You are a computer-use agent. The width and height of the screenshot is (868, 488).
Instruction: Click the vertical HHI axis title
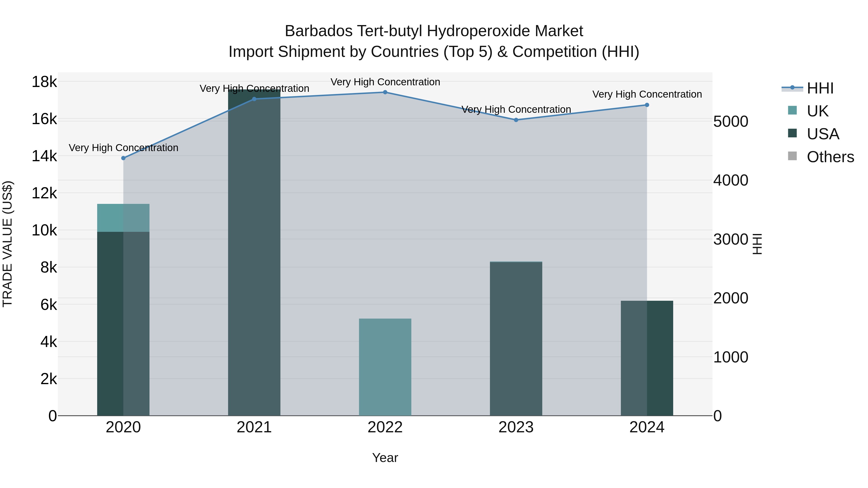[x=757, y=244]
